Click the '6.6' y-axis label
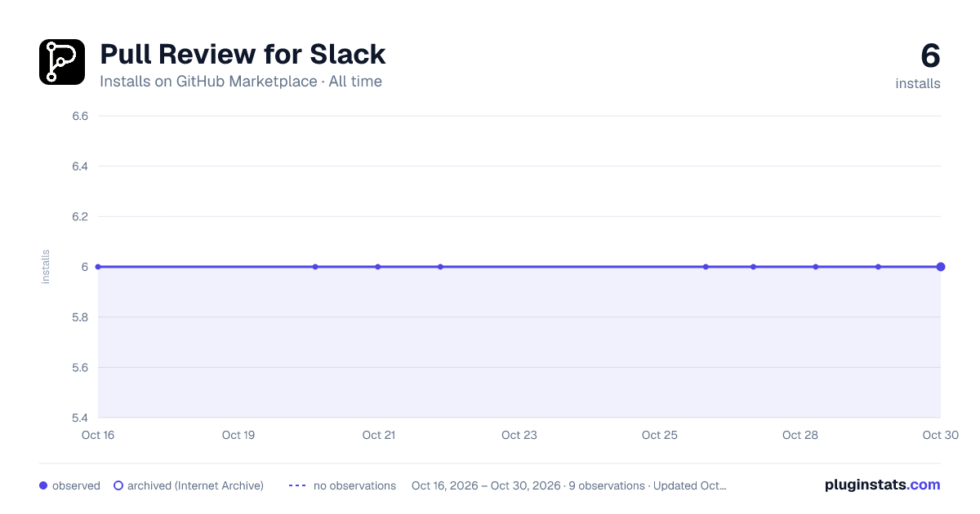 click(80, 116)
